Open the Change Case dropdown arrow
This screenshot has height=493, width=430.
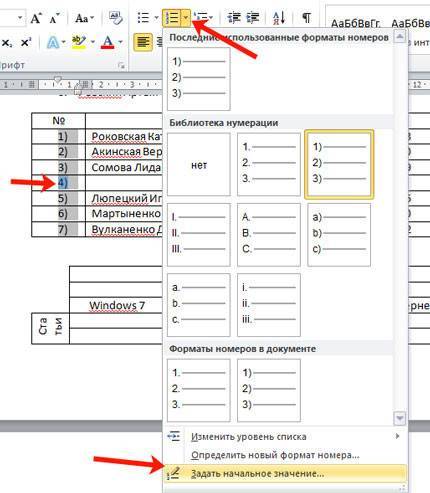click(x=92, y=18)
